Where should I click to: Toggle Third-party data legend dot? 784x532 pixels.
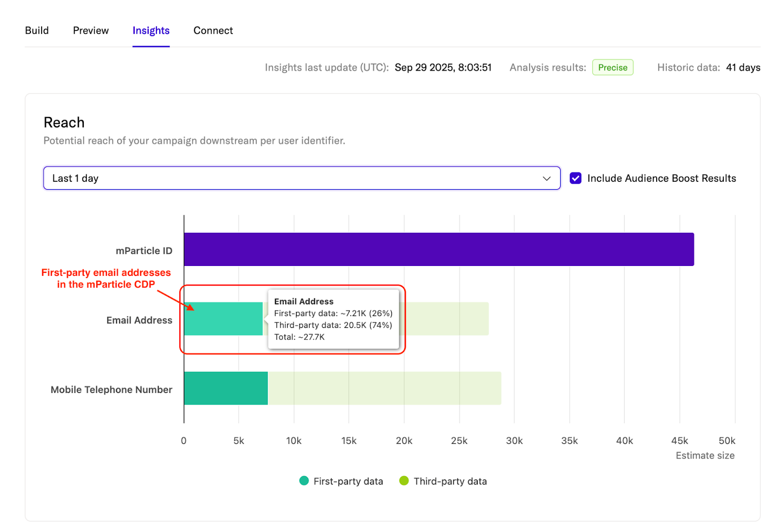click(404, 481)
